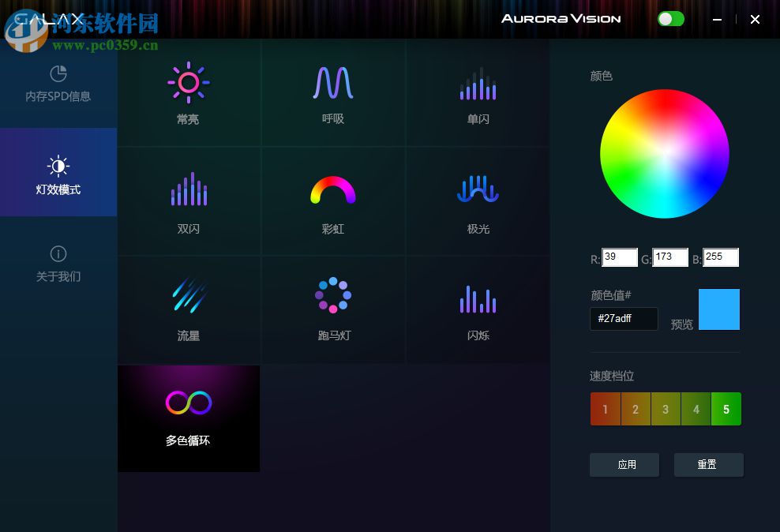The image size is (780, 532).
Task: Enable the 跑马灯 marquee effect
Action: [333, 308]
